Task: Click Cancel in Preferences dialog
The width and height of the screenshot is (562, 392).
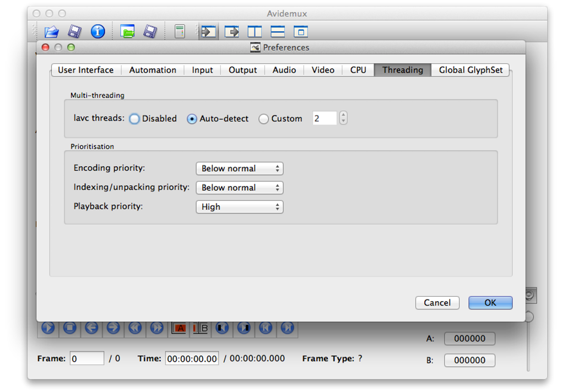Action: pos(437,303)
